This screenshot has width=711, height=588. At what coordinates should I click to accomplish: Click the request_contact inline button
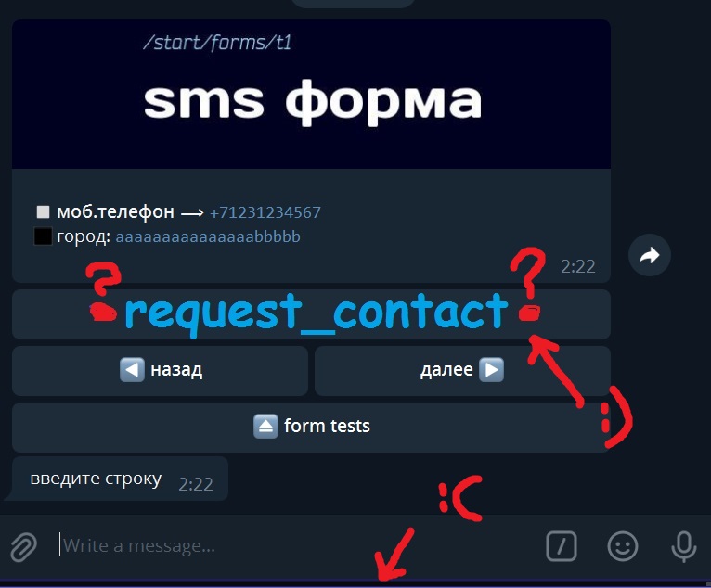point(311,314)
